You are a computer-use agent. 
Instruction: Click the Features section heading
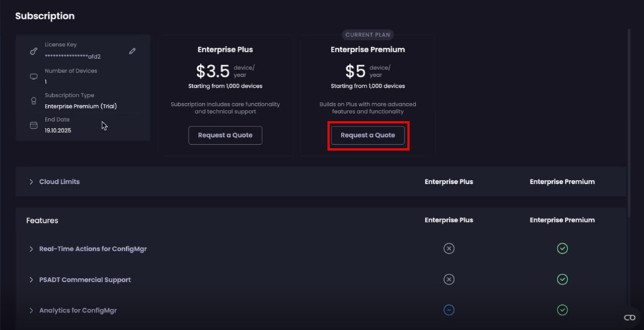(x=42, y=220)
